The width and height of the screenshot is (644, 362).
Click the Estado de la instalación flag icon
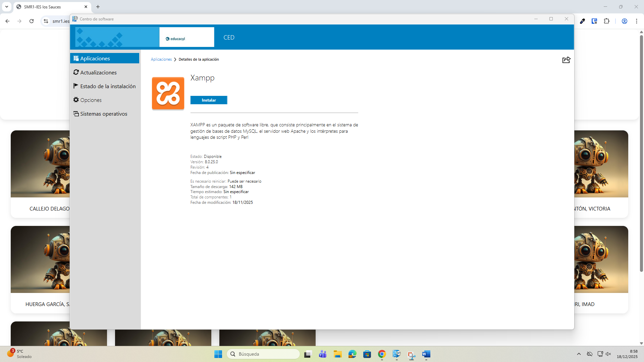[x=76, y=86]
